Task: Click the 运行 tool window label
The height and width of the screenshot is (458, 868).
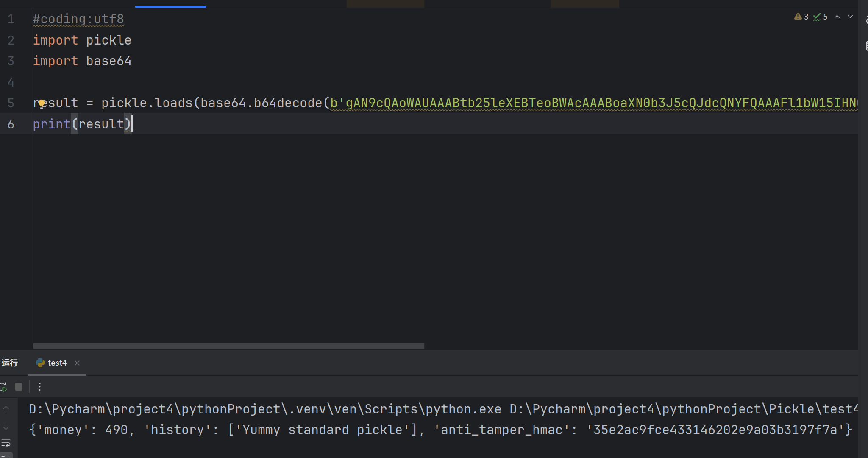Action: 10,363
